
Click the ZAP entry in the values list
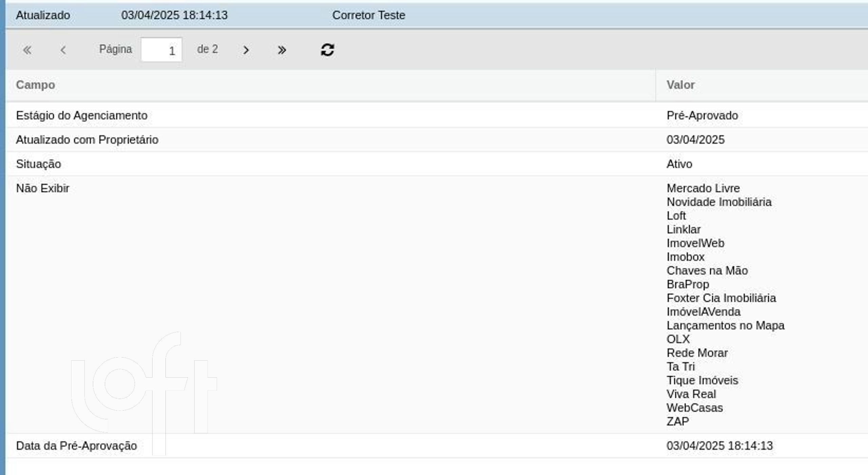coord(678,421)
